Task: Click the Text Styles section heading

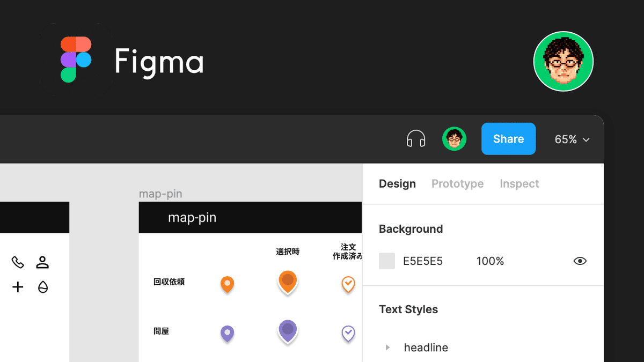Action: tap(408, 309)
